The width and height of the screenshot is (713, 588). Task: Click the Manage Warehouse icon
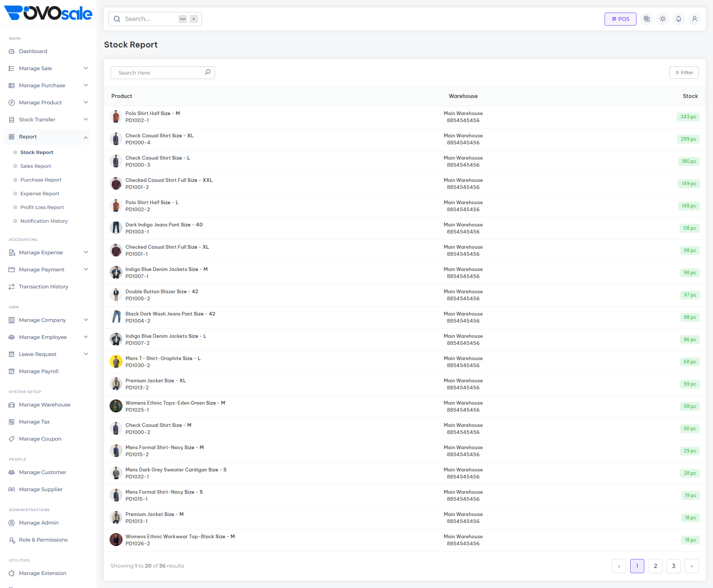(12, 405)
